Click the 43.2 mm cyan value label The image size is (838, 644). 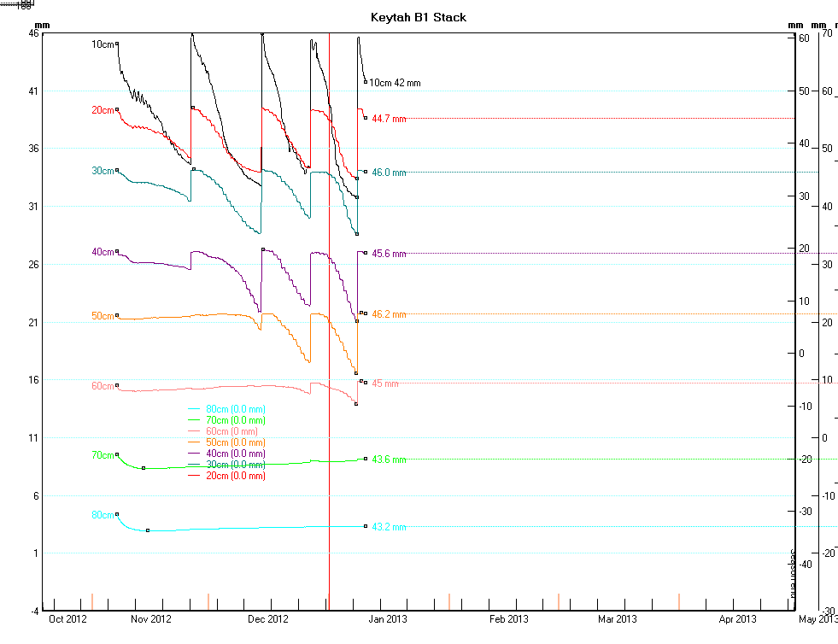pyautogui.click(x=389, y=528)
